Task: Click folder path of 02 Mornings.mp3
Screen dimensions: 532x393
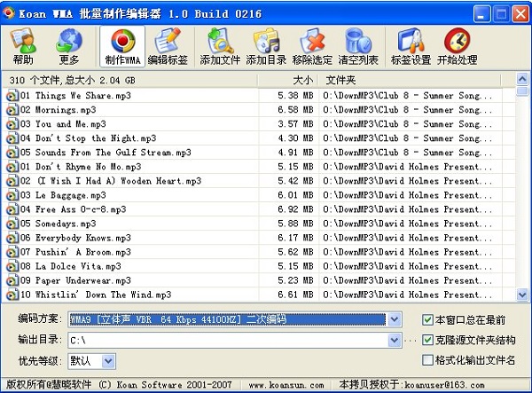Action: click(x=407, y=110)
